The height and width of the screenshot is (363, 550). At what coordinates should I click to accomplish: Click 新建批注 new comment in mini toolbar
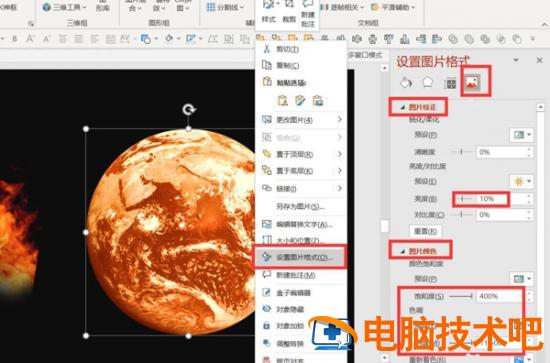point(308,14)
